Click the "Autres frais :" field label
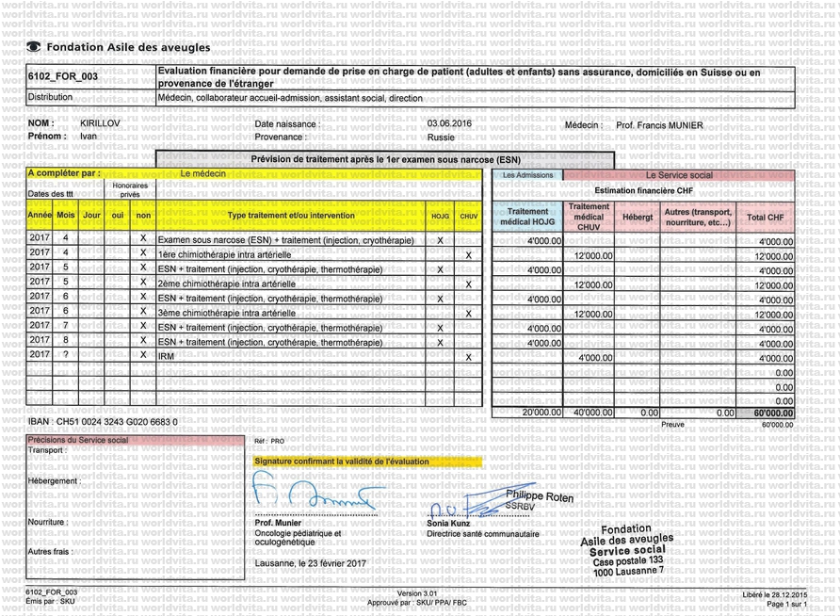Viewport: 840px width, 616px height. click(x=50, y=551)
